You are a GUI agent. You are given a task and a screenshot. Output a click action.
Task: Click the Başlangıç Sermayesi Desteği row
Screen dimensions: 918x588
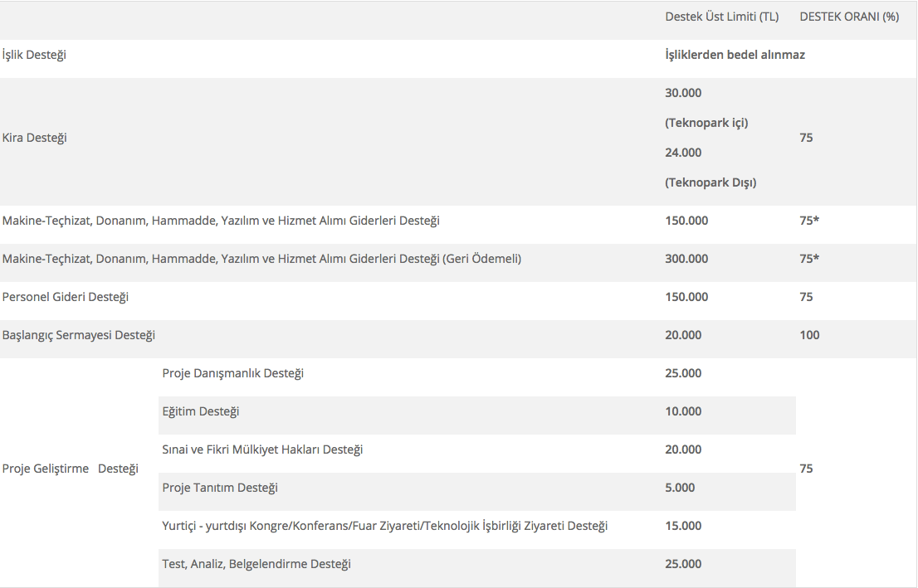(79, 335)
